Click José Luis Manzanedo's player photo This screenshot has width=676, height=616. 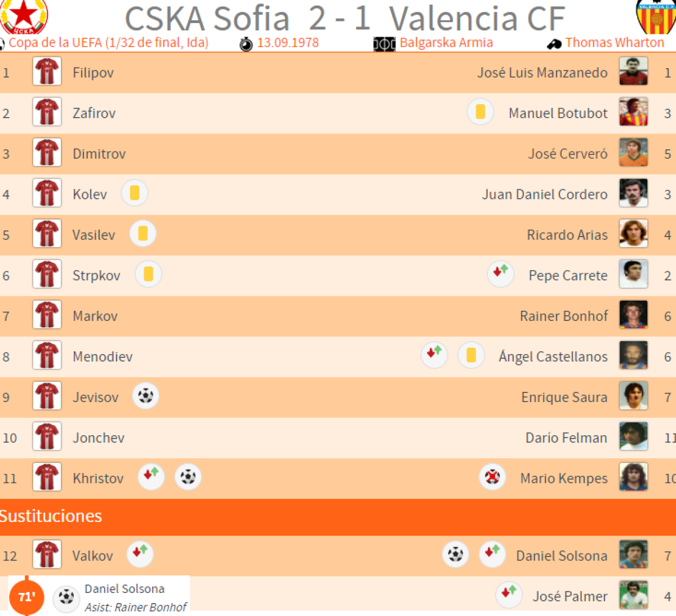pos(633,72)
